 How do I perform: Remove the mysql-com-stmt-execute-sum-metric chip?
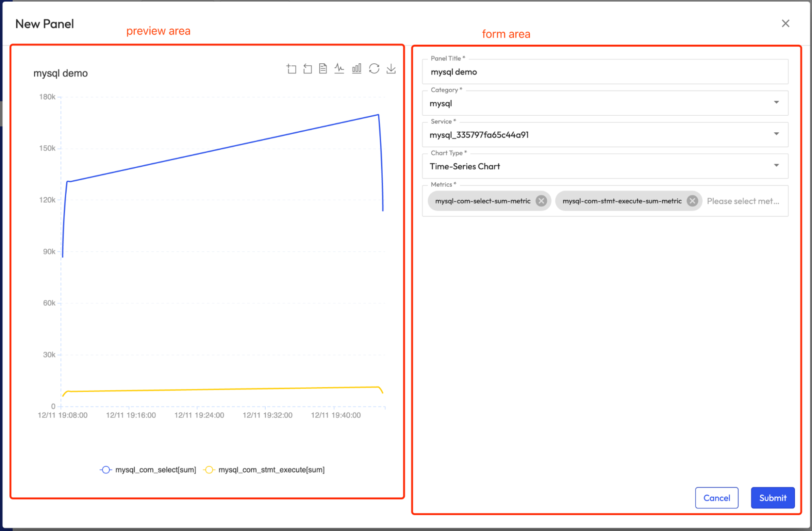[692, 201]
